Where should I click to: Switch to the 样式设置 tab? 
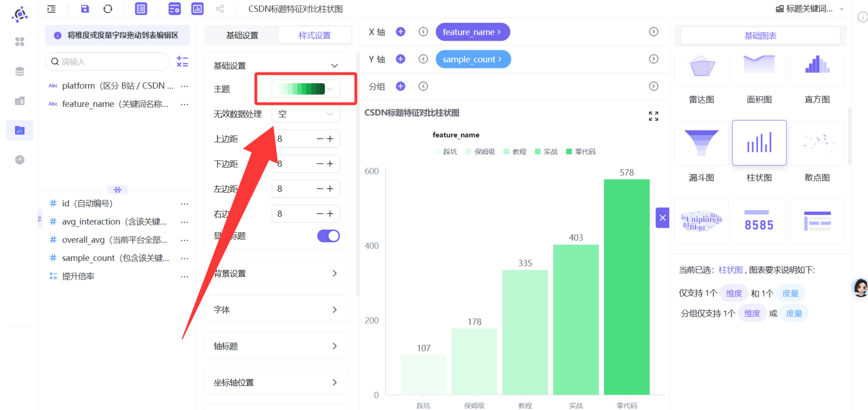point(315,35)
